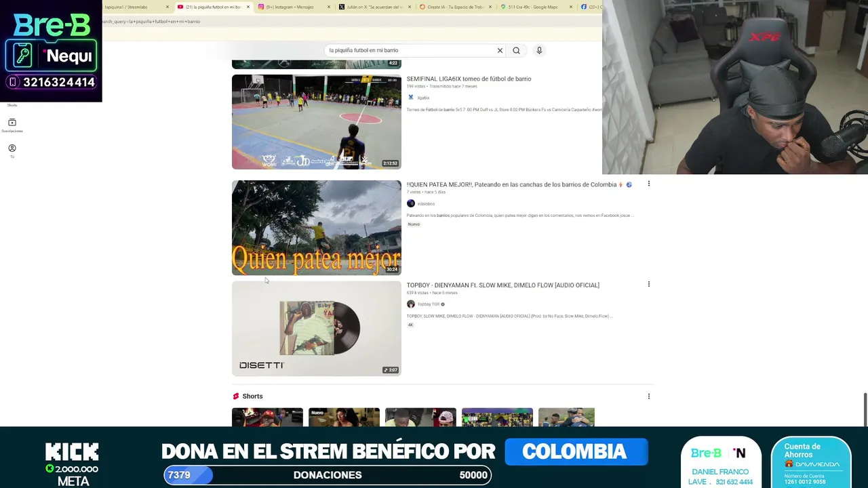
Task: Open the Topboy TGR channel avatar
Action: (410, 304)
